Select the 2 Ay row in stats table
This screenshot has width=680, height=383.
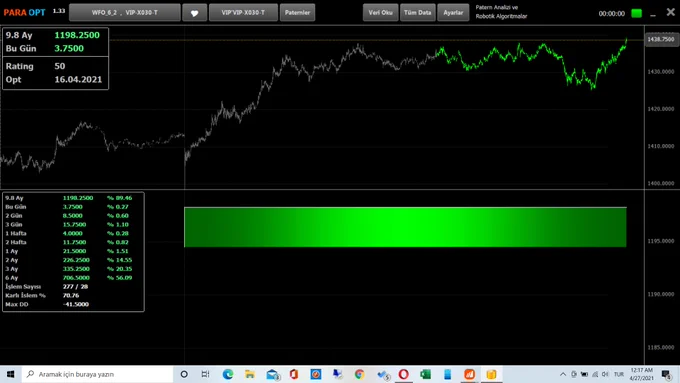[69, 260]
